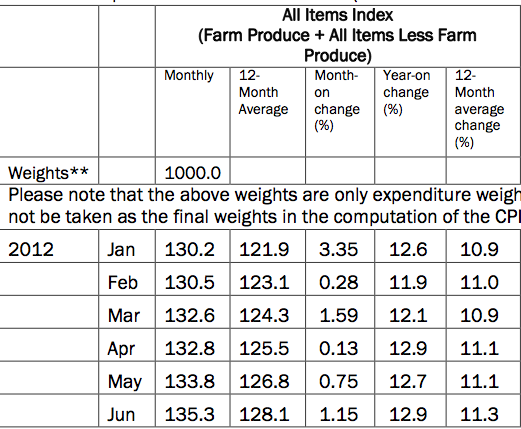Click the Weights value 1000.0
This screenshot has width=521, height=429.
[193, 173]
